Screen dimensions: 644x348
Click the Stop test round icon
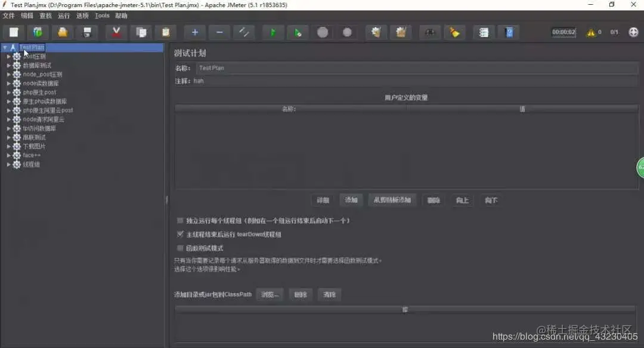tap(323, 32)
